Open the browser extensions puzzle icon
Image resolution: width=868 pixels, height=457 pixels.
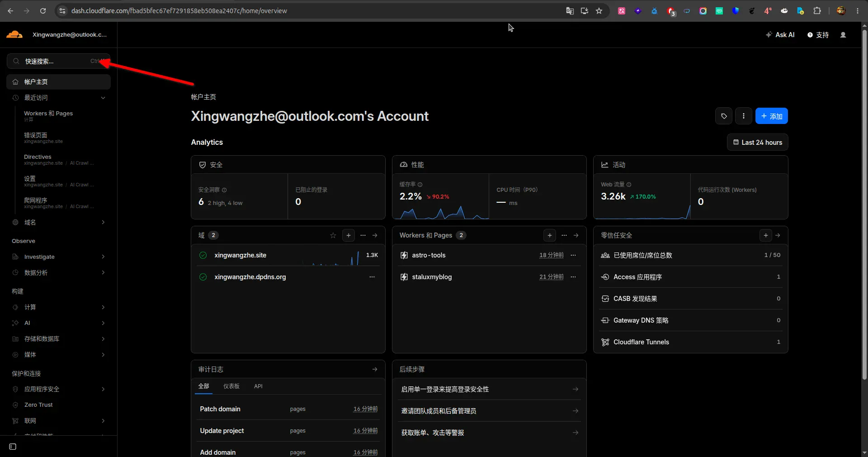coord(817,11)
